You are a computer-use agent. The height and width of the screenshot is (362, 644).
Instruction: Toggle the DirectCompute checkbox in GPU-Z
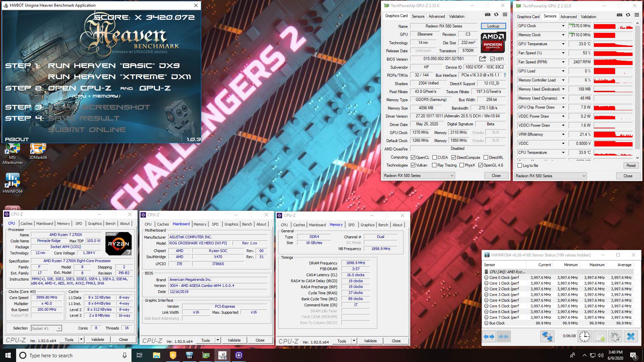453,158
